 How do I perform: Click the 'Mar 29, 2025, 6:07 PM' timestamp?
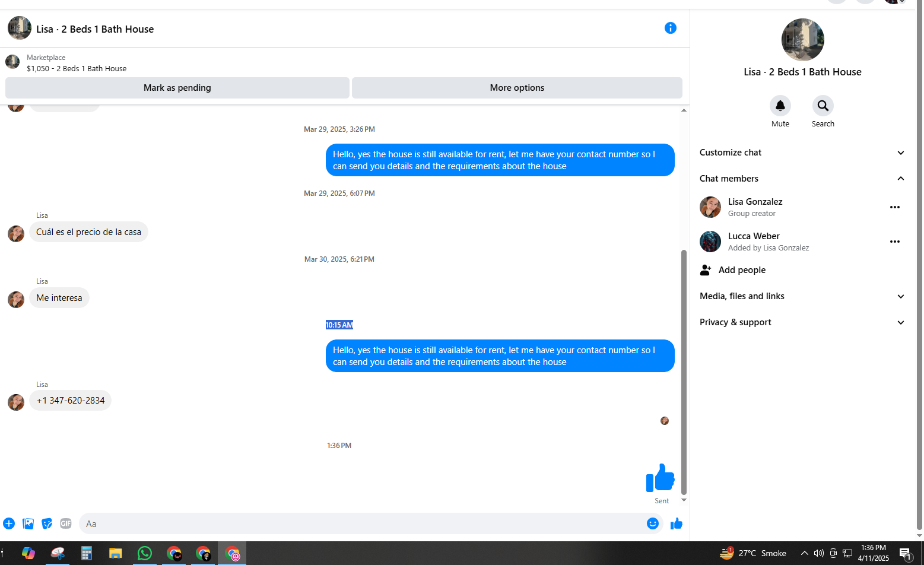tap(339, 193)
